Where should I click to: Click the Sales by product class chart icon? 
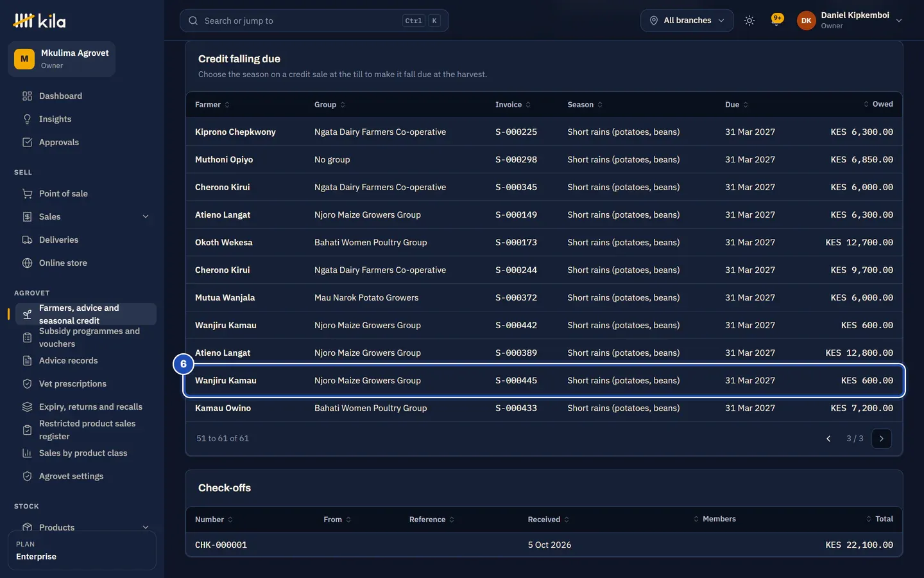27,453
